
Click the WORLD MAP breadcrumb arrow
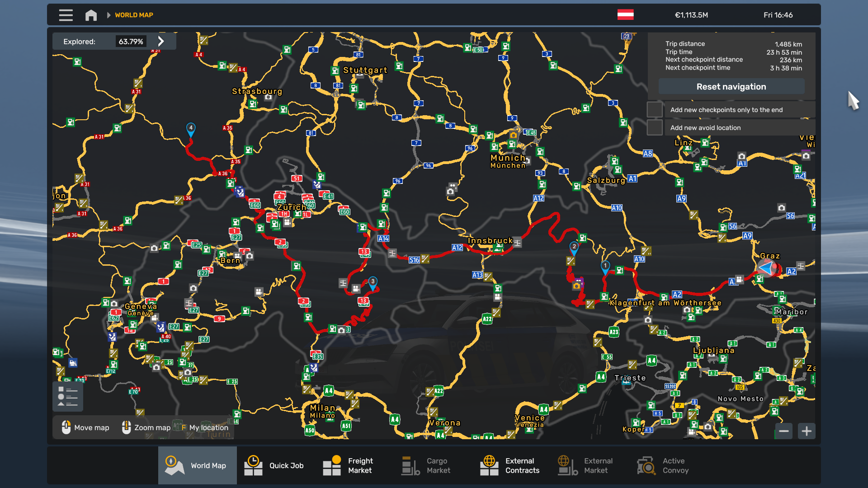coord(108,15)
